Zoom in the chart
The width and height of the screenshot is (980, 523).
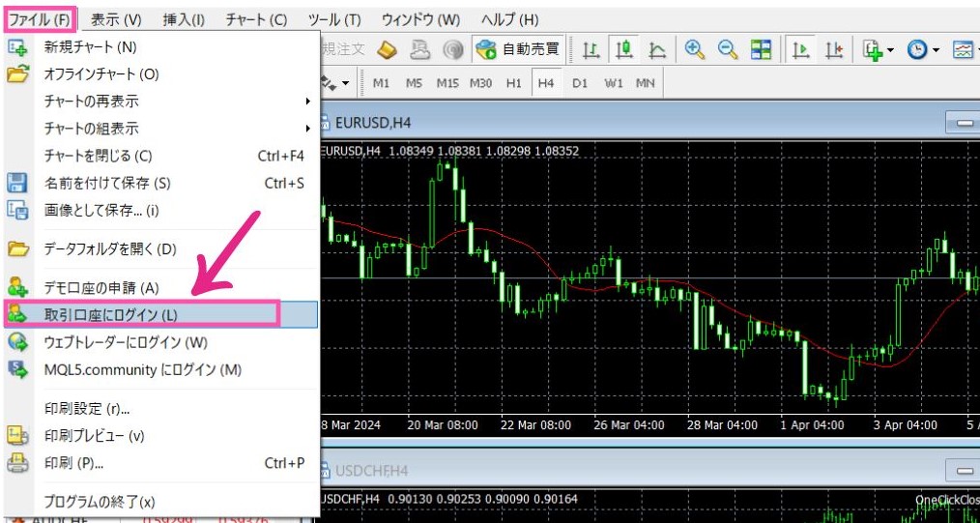[x=694, y=48]
